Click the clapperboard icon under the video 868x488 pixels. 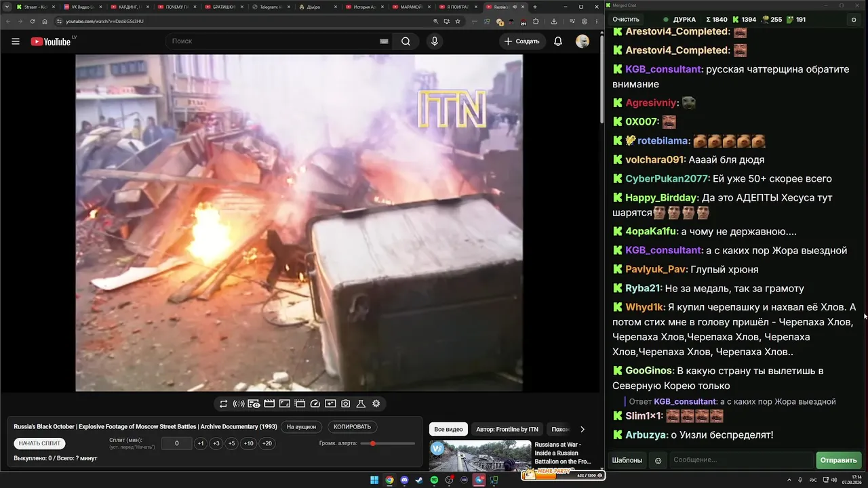click(269, 404)
